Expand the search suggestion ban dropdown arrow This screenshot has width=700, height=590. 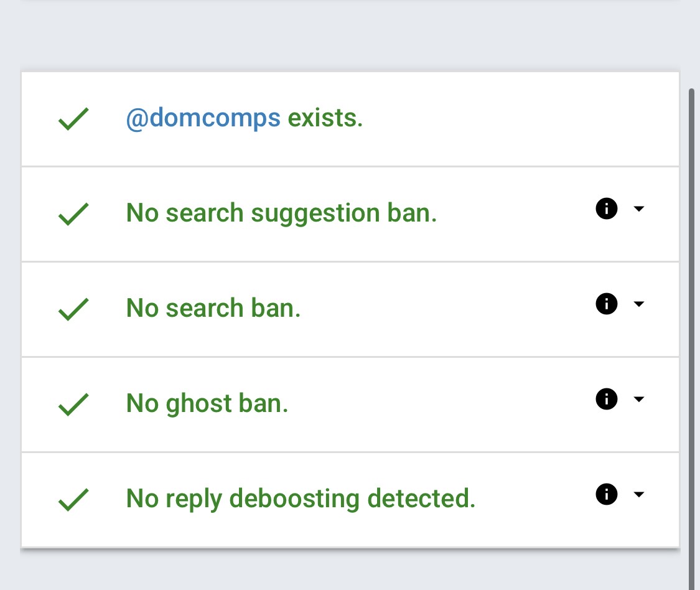[x=639, y=208]
